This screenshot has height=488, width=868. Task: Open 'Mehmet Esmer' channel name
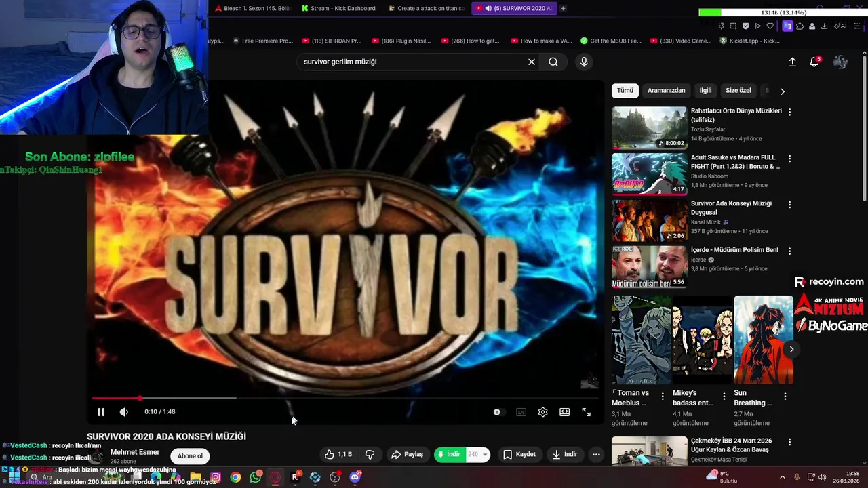[135, 452]
